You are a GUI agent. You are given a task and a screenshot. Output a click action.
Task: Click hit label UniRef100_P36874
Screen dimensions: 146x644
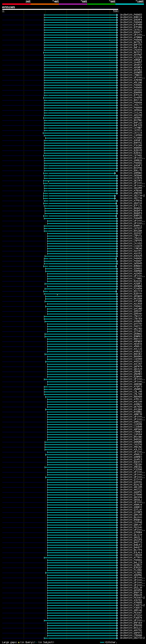click(x=131, y=618)
